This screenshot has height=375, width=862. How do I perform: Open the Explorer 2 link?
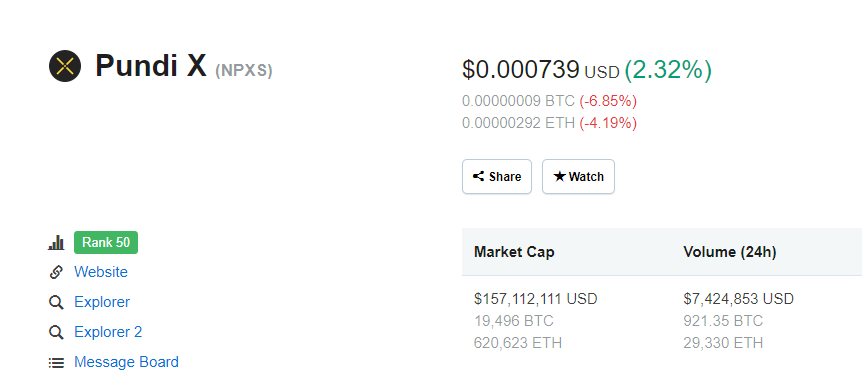pyautogui.click(x=108, y=332)
